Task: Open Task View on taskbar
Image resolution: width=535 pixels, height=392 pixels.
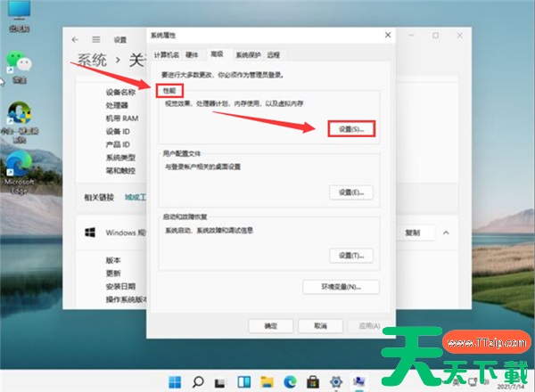Action: pos(220,382)
